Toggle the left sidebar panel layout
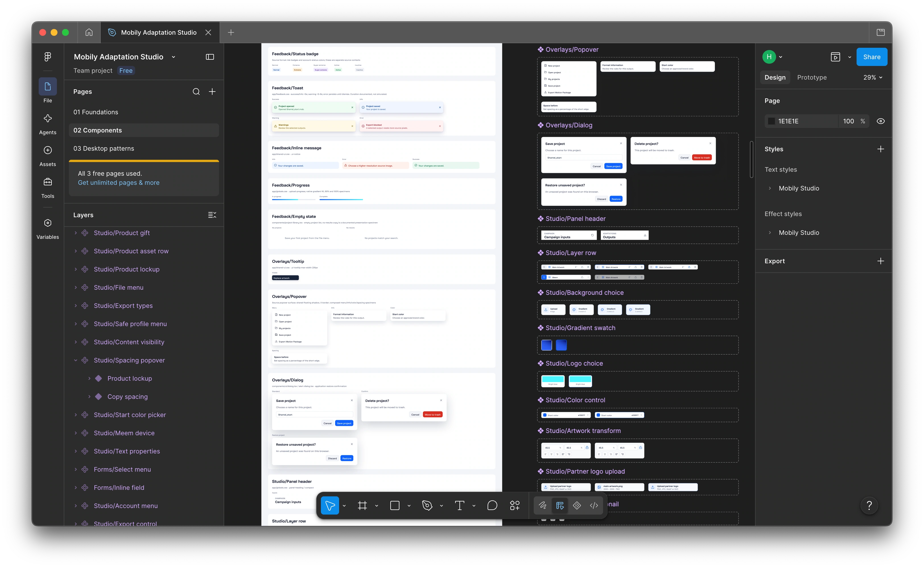Viewport: 924px width, 568px height. [210, 57]
